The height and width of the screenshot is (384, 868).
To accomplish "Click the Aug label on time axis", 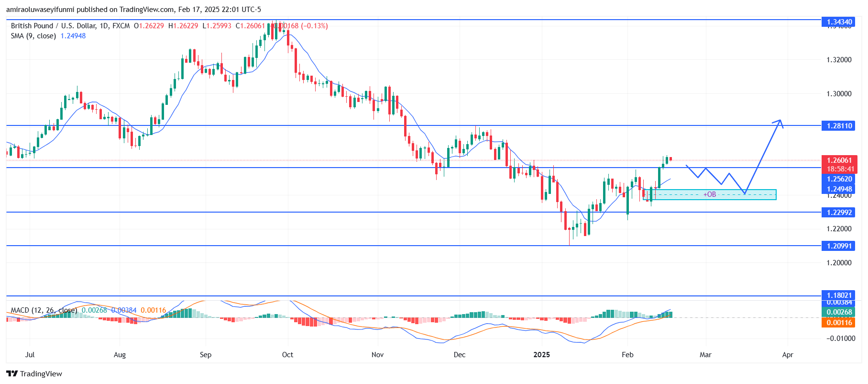I will [120, 355].
